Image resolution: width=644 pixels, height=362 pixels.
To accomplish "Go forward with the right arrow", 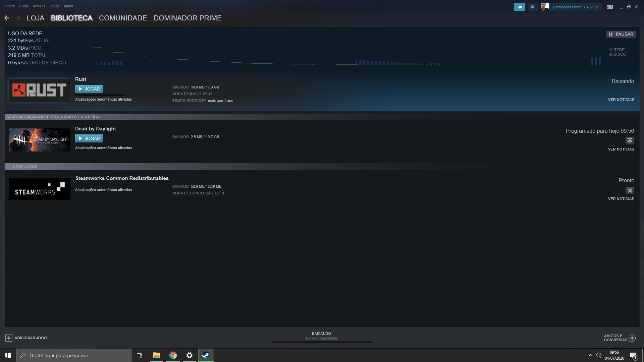I will point(18,18).
